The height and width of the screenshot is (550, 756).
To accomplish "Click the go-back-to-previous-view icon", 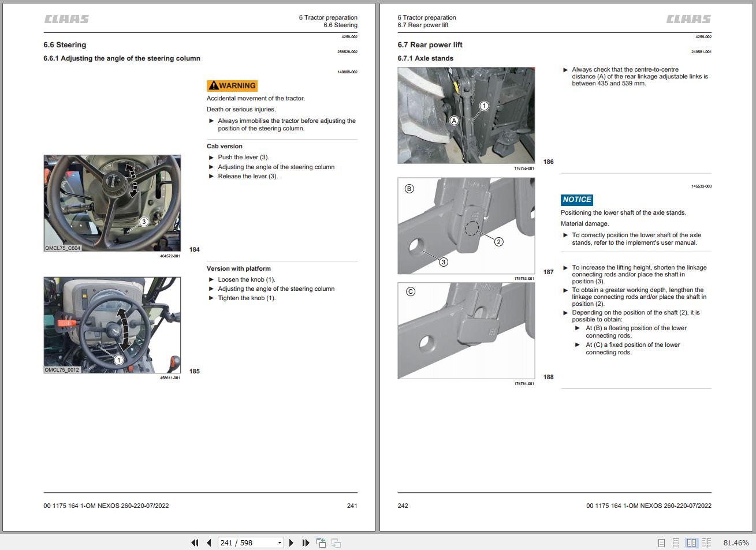I will tap(321, 542).
